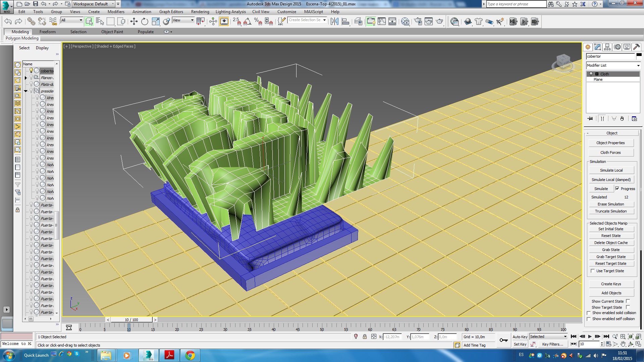Click the Play Animation button

(x=590, y=337)
